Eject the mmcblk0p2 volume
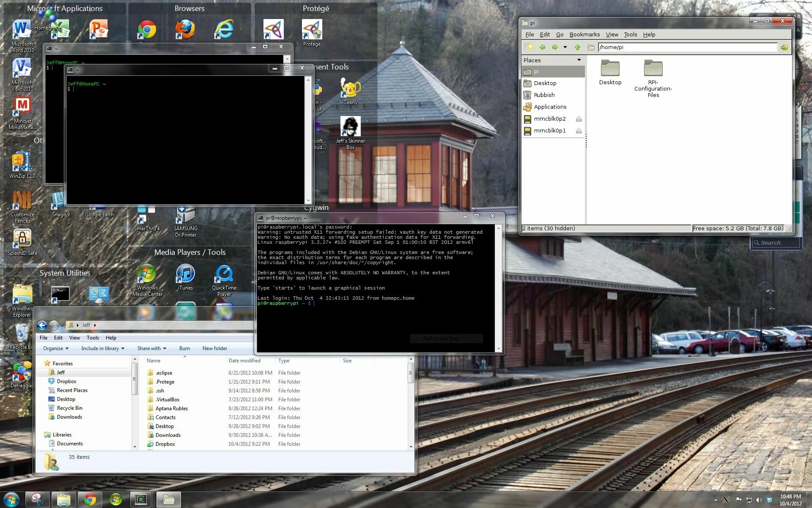Viewport: 812px width, 508px height. click(579, 119)
